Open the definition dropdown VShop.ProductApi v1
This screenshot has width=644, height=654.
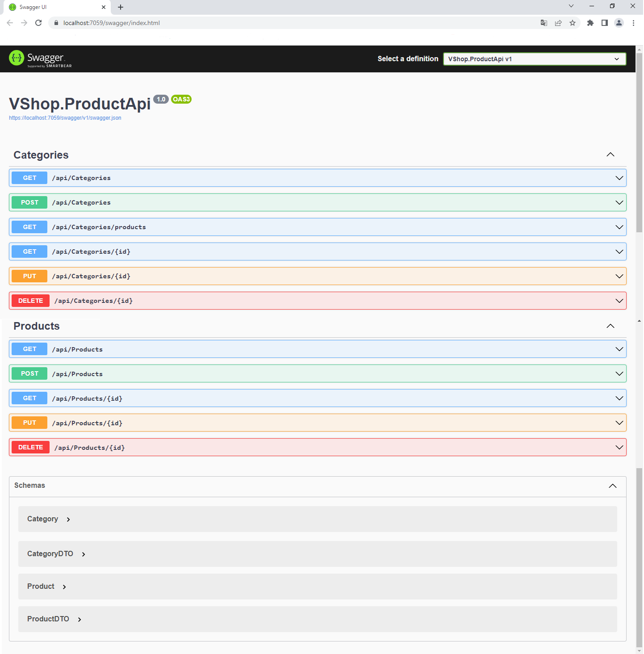(x=535, y=59)
